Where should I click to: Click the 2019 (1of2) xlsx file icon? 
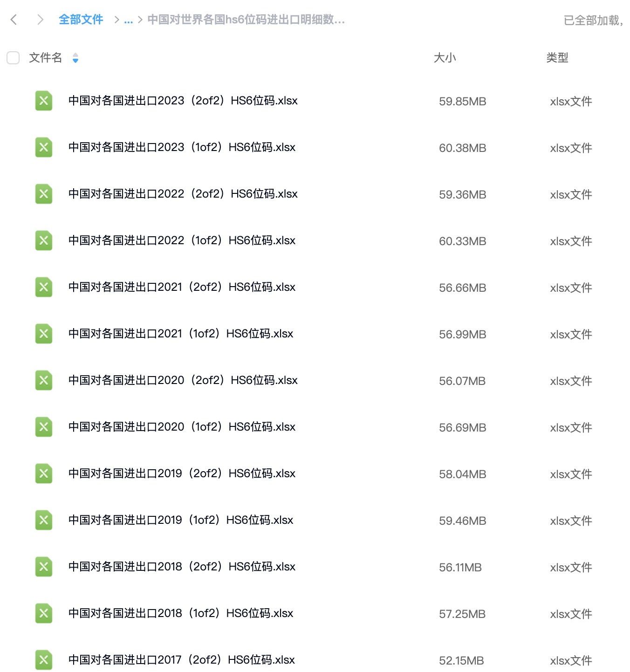[x=44, y=520]
